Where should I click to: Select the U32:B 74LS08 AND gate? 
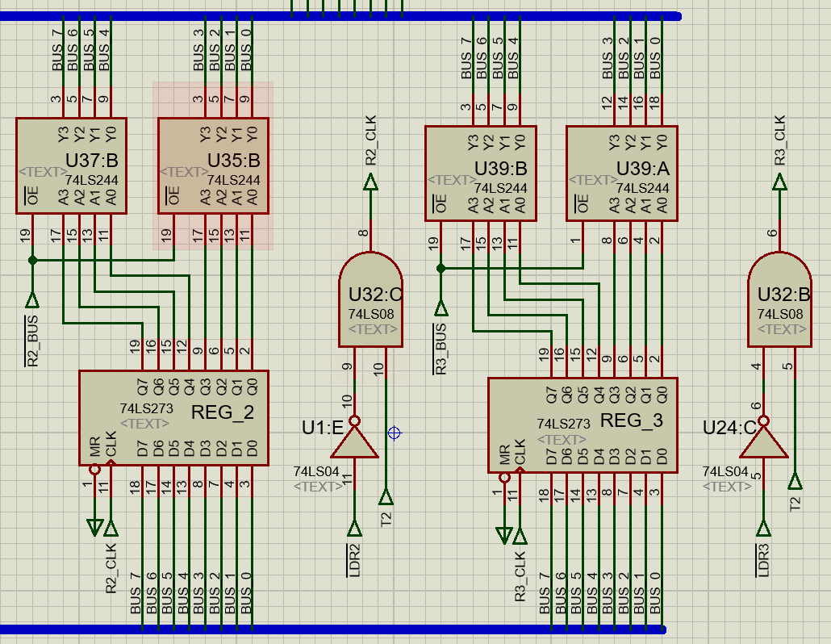(779, 299)
